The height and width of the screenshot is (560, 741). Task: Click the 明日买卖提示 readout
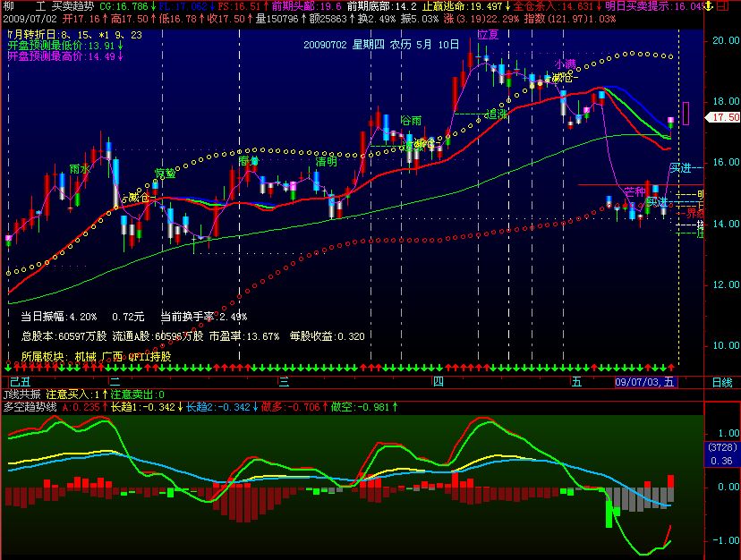(x=654, y=6)
